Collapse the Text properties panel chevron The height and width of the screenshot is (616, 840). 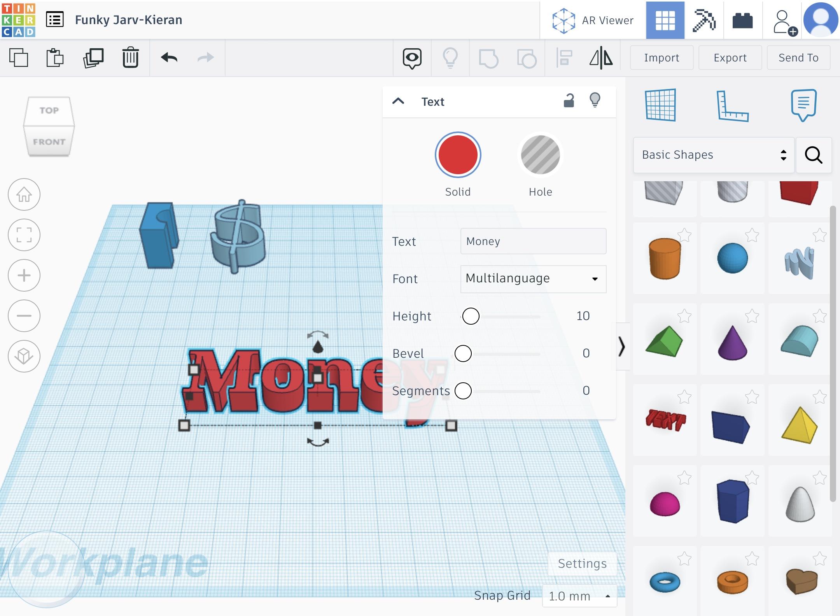point(398,101)
